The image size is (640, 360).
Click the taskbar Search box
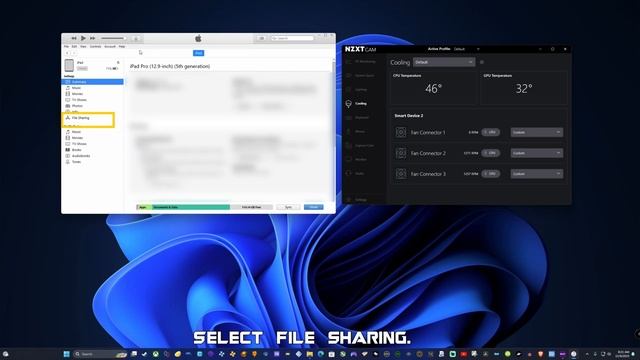pyautogui.click(x=100, y=354)
